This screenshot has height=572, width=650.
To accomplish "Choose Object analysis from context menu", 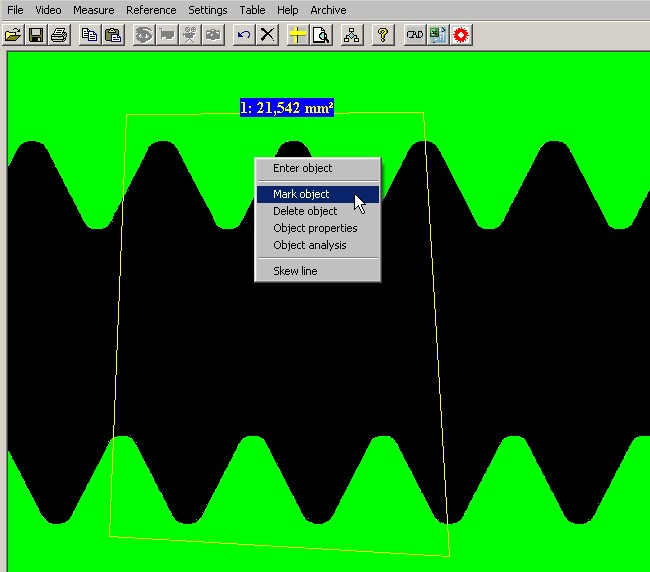I will (310, 245).
